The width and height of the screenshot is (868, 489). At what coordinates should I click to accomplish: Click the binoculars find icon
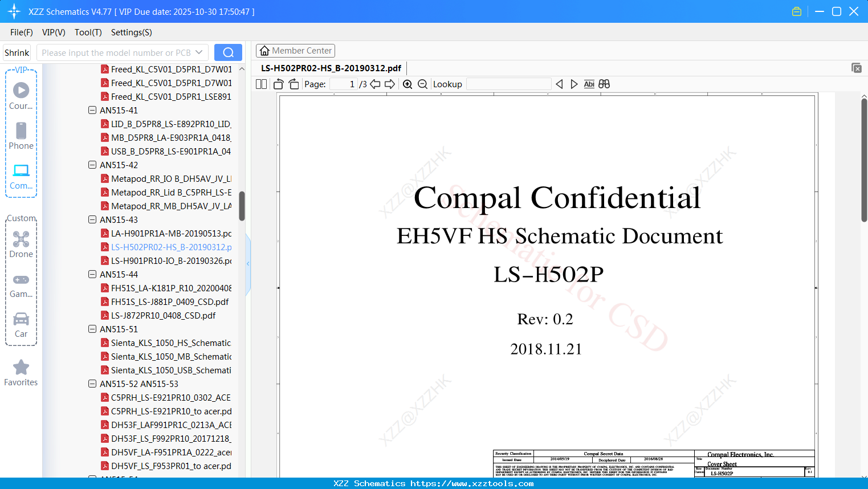604,84
